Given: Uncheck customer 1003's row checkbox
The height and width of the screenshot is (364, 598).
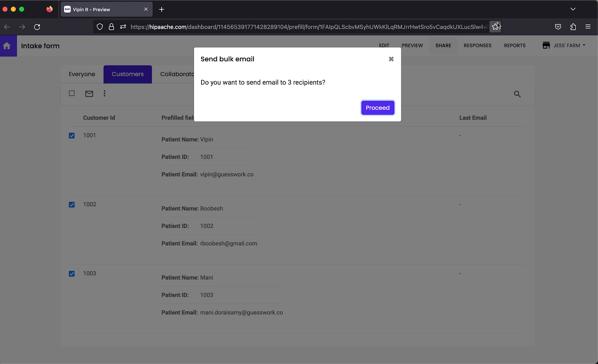Looking at the screenshot, I should coord(71,273).
